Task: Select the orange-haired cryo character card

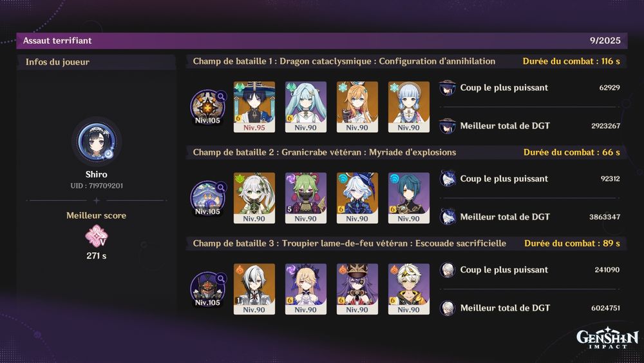Action: tap(357, 107)
